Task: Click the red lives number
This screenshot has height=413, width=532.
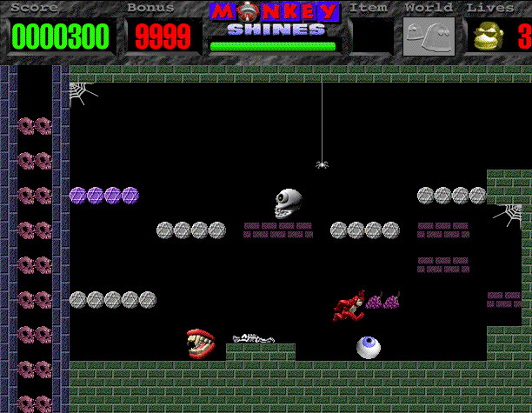Action: click(x=524, y=37)
